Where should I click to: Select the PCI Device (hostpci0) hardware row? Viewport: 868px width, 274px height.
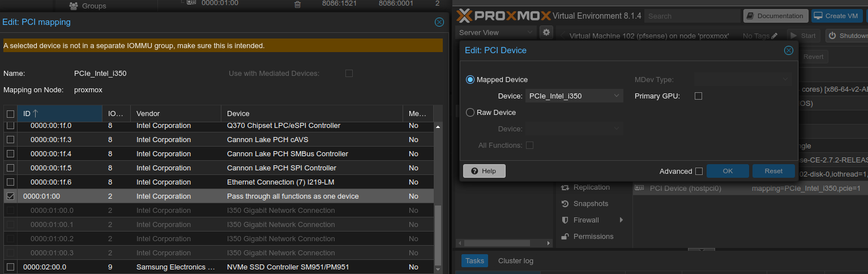pos(750,188)
